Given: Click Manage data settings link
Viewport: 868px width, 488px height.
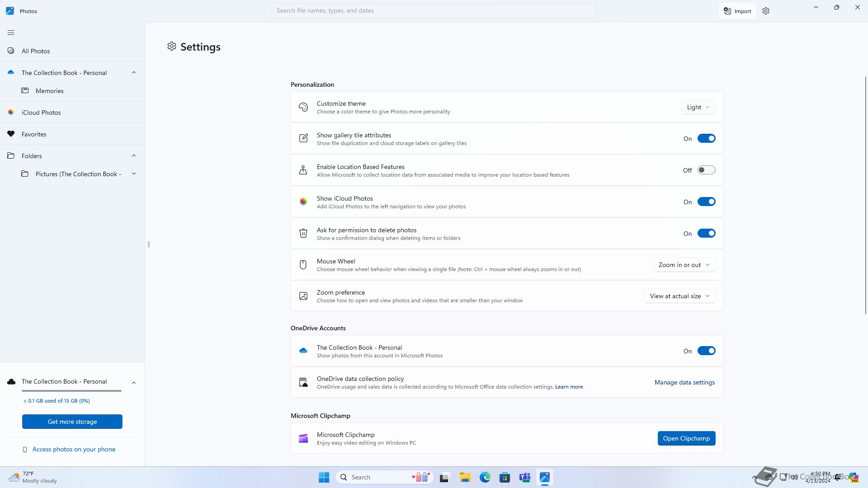Looking at the screenshot, I should (x=684, y=382).
